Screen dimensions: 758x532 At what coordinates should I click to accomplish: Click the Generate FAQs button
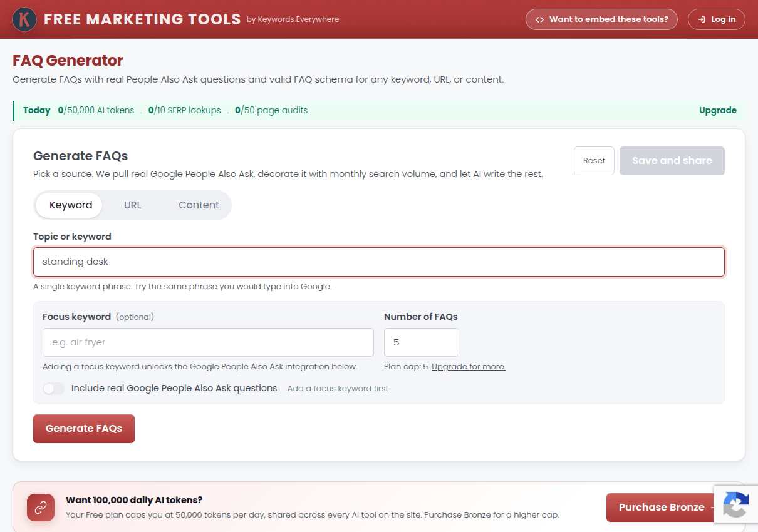pyautogui.click(x=84, y=429)
